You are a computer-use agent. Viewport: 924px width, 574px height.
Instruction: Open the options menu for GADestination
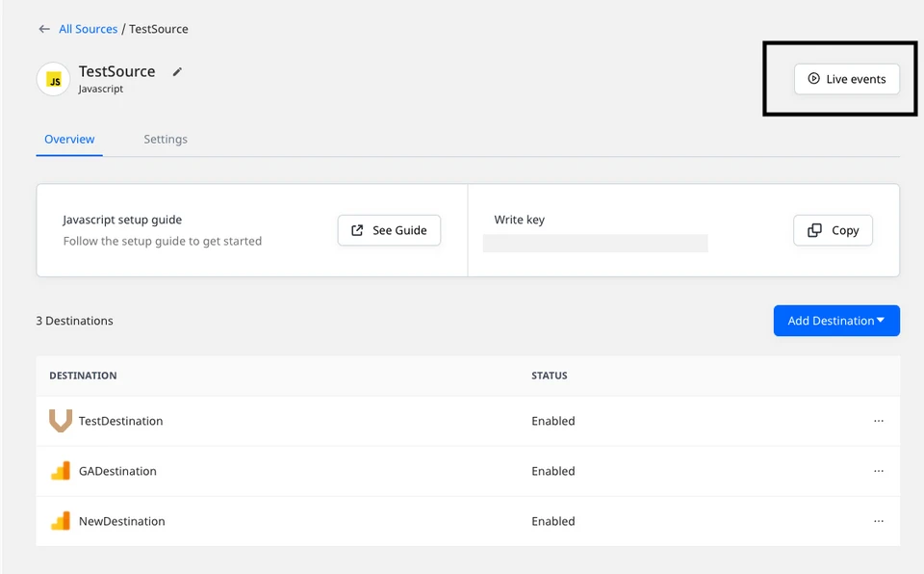(879, 471)
